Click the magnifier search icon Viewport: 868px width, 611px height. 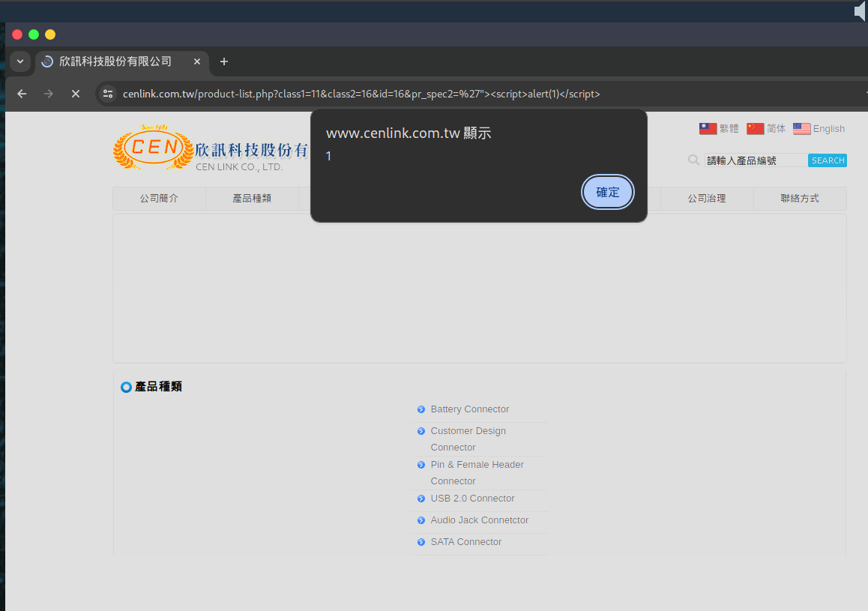pyautogui.click(x=693, y=160)
